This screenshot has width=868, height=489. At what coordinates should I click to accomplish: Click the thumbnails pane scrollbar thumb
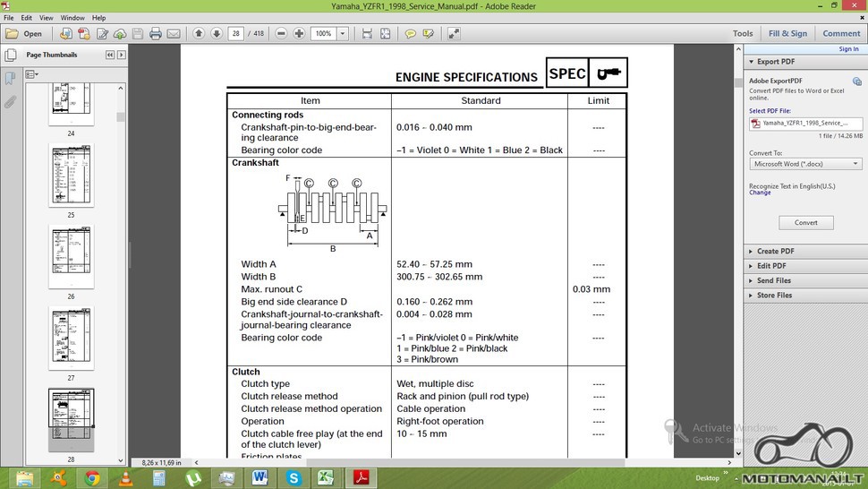pos(120,116)
